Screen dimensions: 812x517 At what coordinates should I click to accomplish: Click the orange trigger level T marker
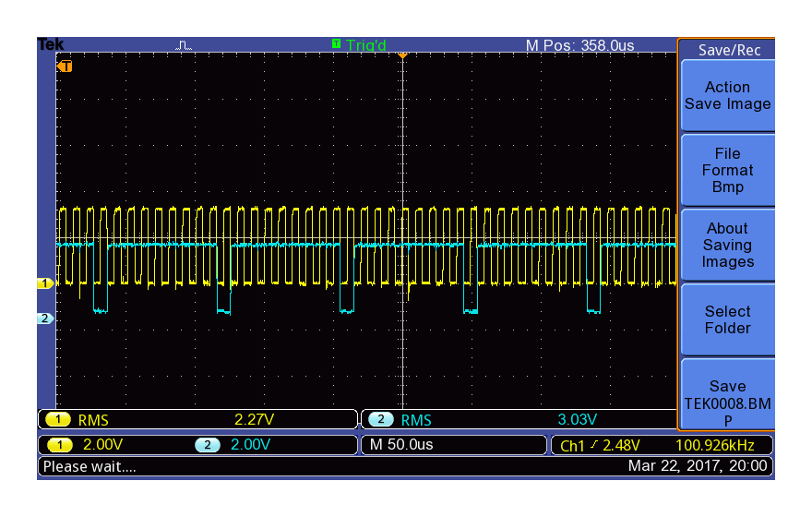65,66
